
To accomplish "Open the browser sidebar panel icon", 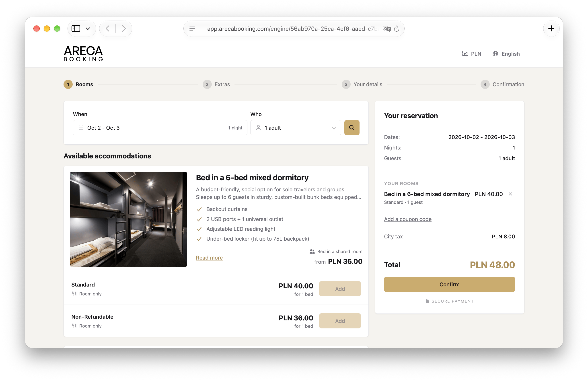I will pyautogui.click(x=76, y=29).
